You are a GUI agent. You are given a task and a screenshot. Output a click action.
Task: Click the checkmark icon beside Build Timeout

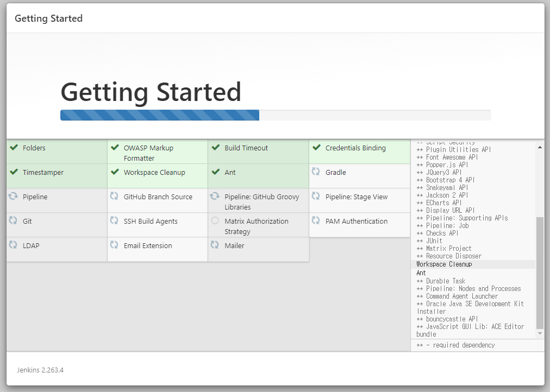(x=216, y=148)
